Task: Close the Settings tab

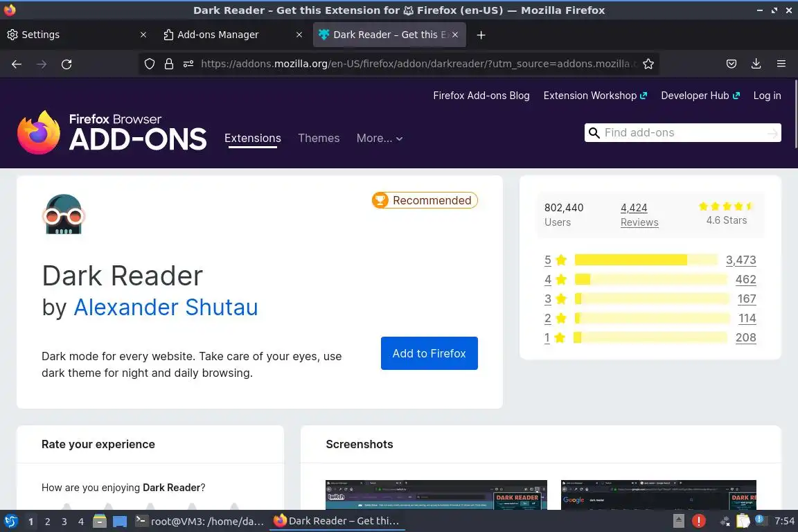Action: 143,35
